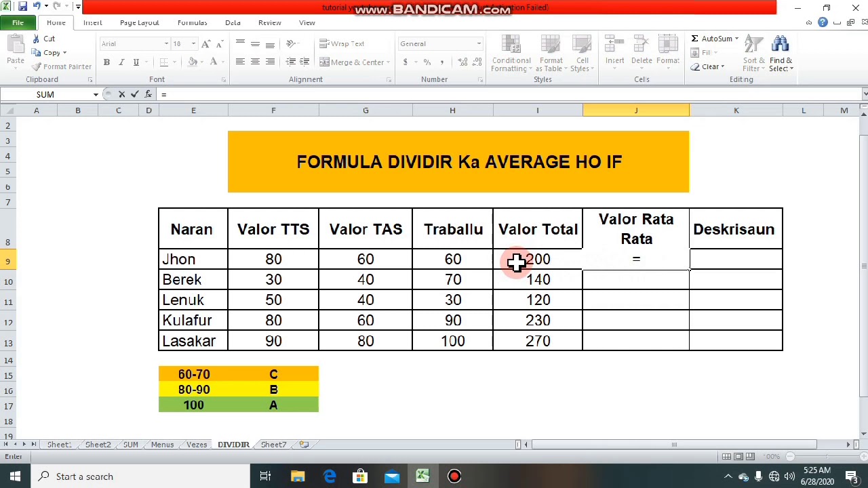The image size is (868, 488).
Task: Open Format as Table gallery
Action: click(x=551, y=54)
